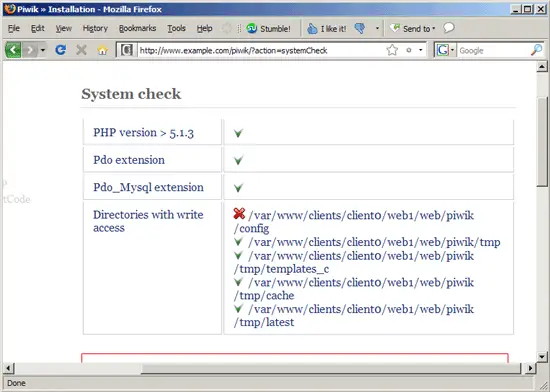Viewport: 550px width, 392px height.
Task: Click the Stumble! toolbar button
Action: [269, 28]
